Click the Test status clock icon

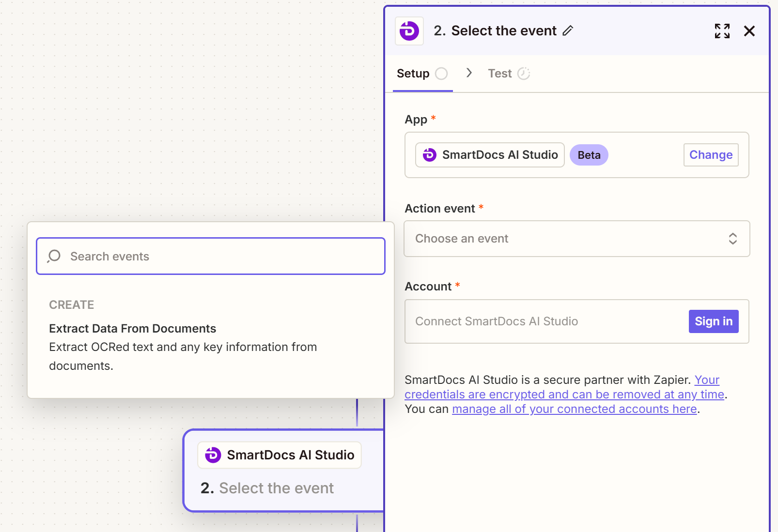pos(524,74)
